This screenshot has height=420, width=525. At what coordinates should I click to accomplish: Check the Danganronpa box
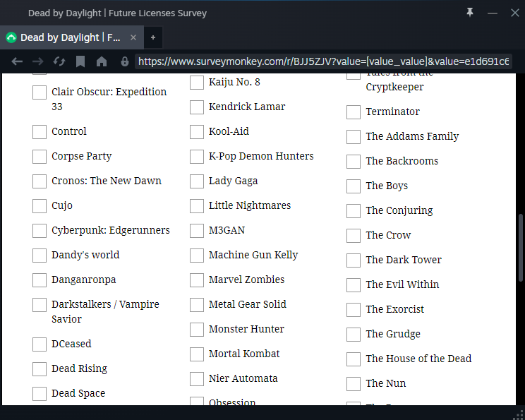coord(40,280)
